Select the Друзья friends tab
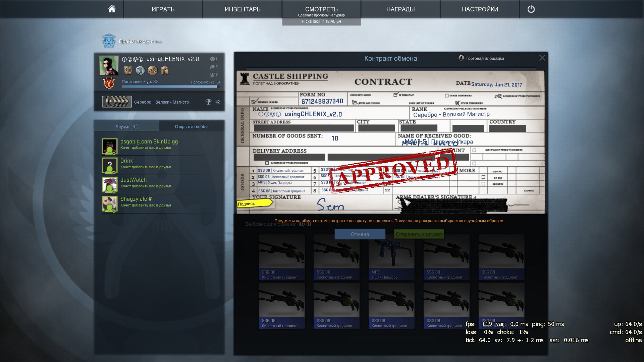Image resolution: width=644 pixels, height=362 pixels. pyautogui.click(x=126, y=126)
